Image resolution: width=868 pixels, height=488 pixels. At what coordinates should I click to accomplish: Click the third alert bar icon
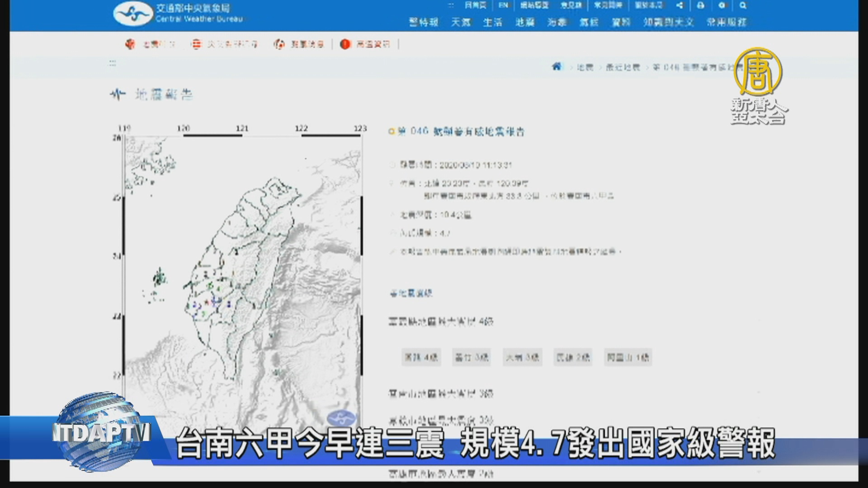point(279,44)
